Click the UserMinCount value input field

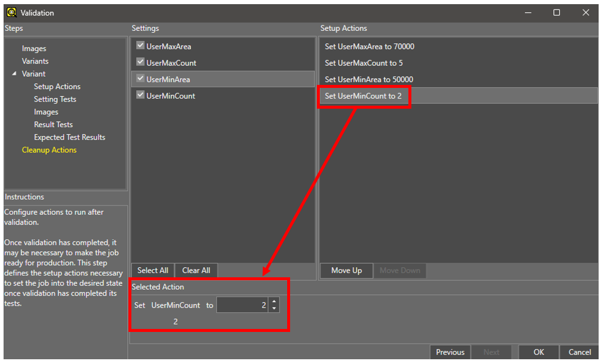242,305
